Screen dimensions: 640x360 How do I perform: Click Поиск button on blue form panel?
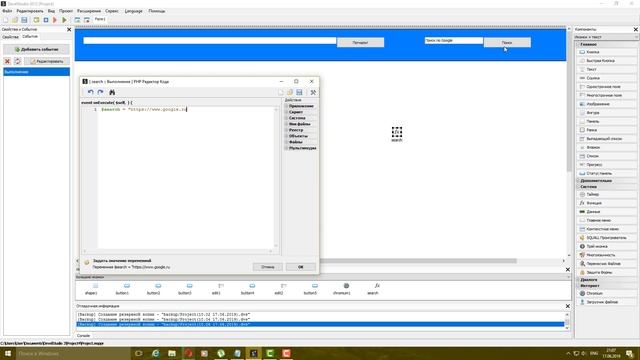(x=507, y=42)
